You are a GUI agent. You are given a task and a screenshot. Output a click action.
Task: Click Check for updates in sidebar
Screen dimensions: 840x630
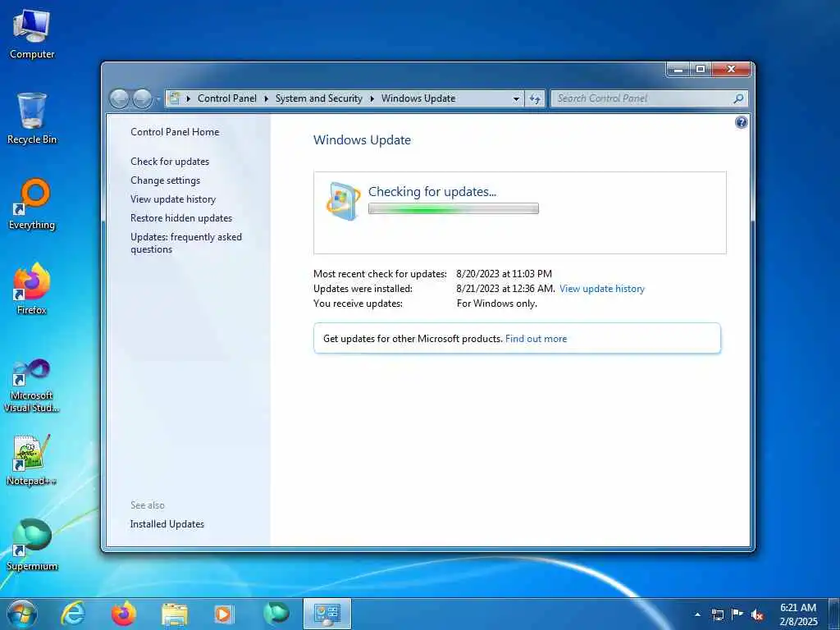(x=170, y=162)
